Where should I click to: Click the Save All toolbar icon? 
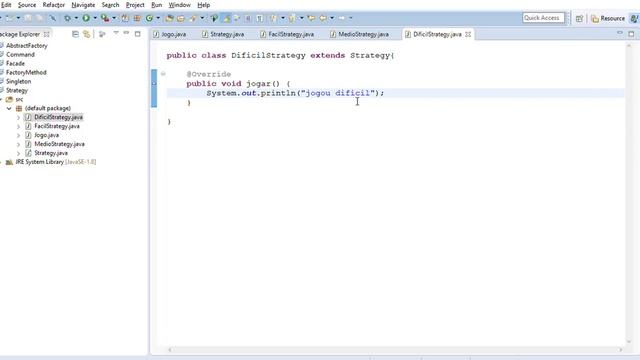coord(39,18)
